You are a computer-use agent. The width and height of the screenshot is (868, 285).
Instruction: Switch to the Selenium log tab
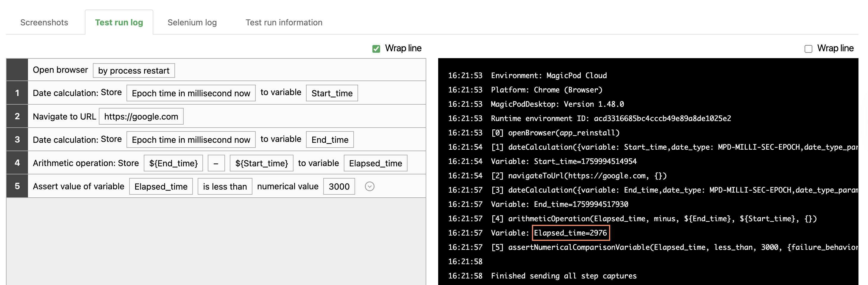tap(192, 22)
